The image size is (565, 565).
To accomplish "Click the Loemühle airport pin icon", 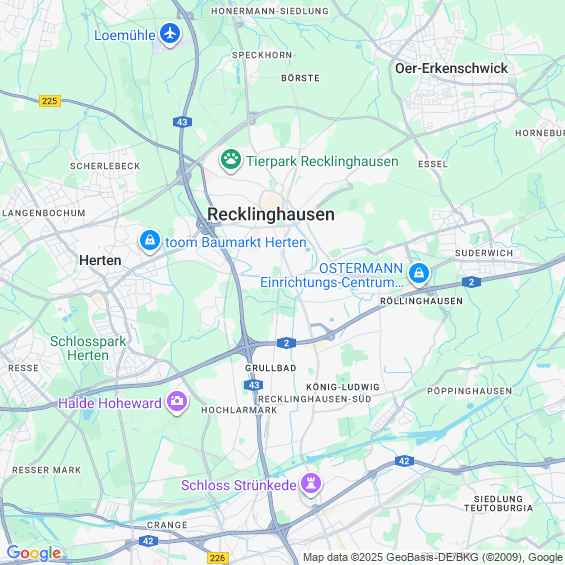I will (170, 34).
